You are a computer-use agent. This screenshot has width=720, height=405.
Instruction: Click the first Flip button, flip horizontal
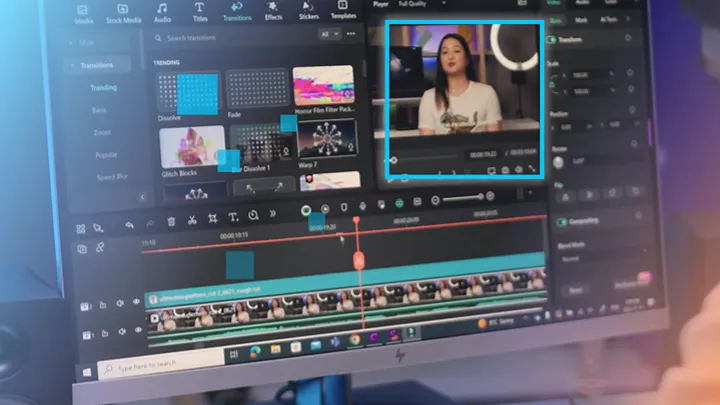point(566,197)
